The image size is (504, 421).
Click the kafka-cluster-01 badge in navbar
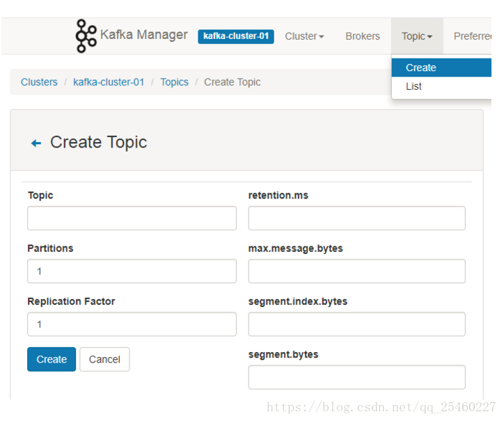236,36
